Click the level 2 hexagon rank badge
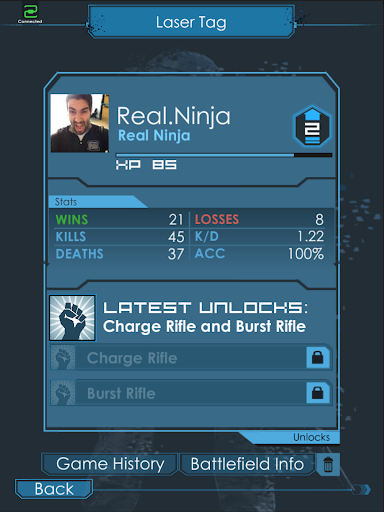The width and height of the screenshot is (384, 512). [x=312, y=127]
